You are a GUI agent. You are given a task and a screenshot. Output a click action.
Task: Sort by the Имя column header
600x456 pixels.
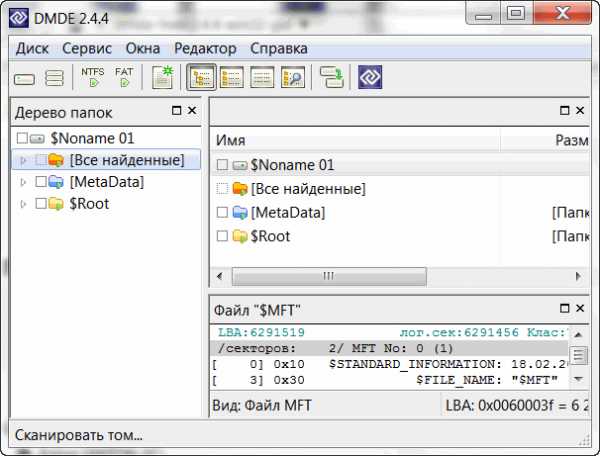(355, 140)
